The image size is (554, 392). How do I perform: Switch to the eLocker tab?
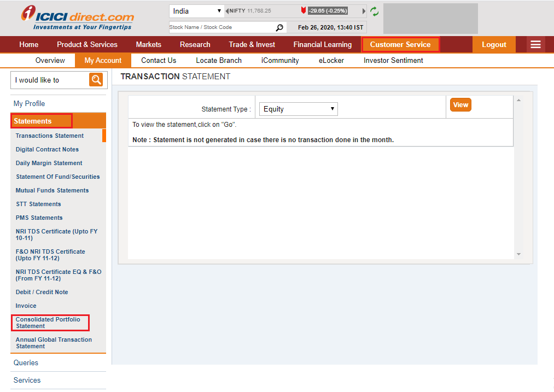click(x=331, y=60)
